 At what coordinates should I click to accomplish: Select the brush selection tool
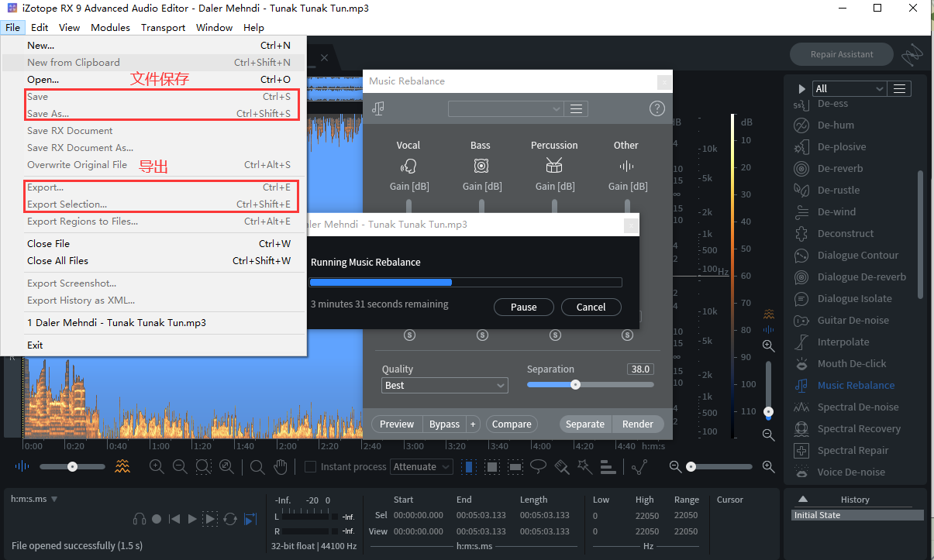(x=562, y=466)
